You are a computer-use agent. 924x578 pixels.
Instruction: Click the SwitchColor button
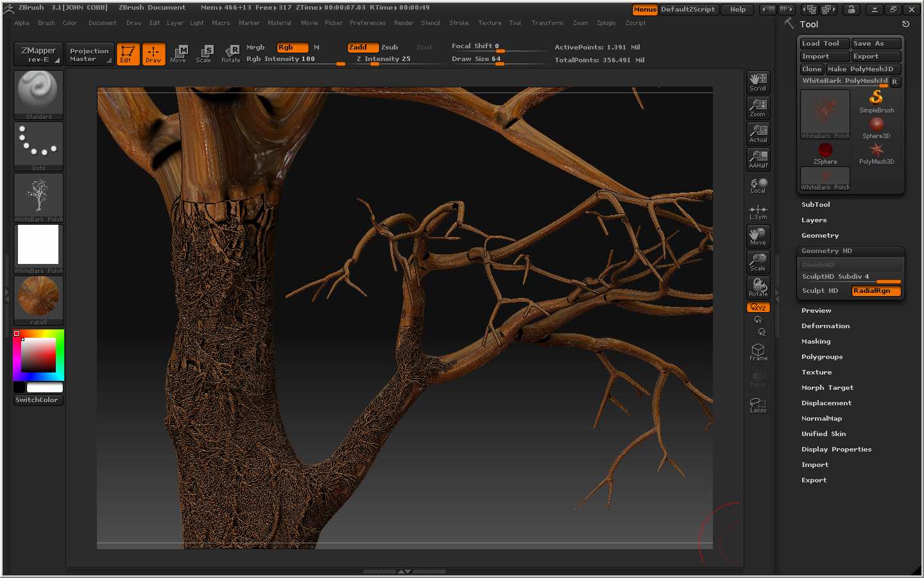click(x=38, y=400)
